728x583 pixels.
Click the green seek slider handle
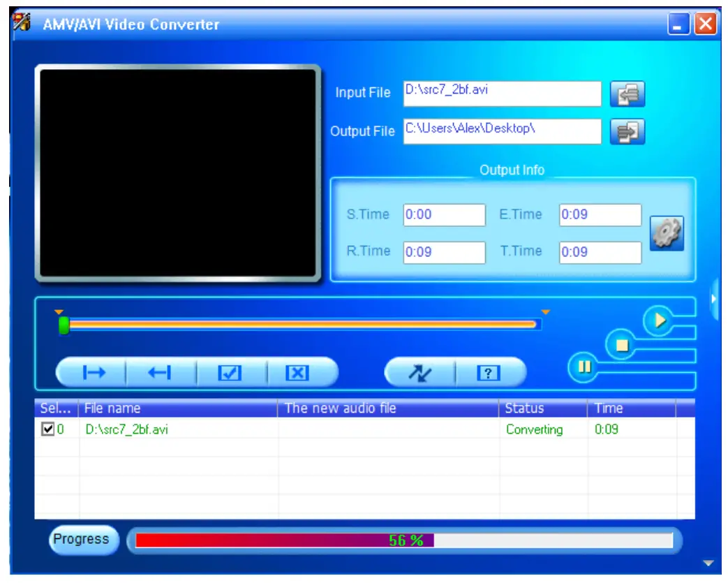(64, 325)
